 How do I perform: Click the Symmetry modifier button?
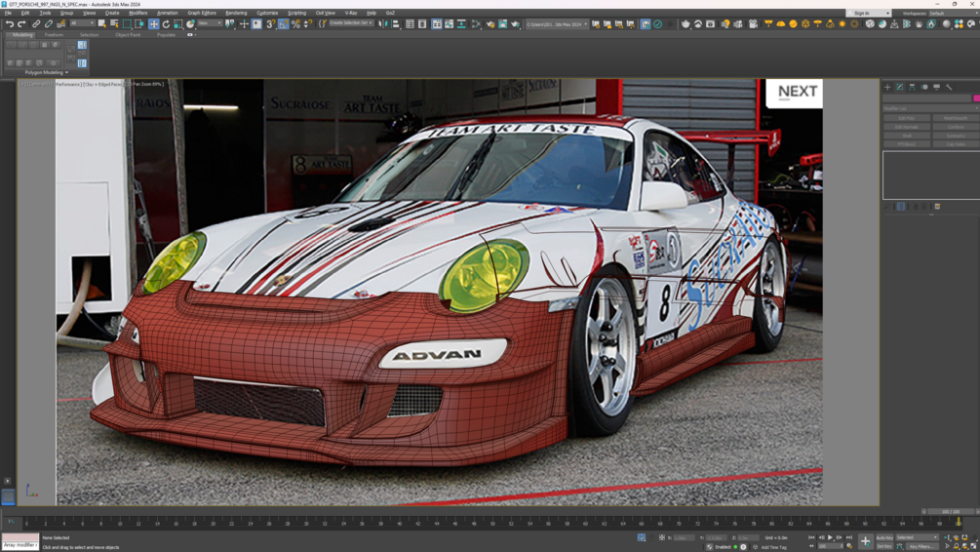tap(955, 136)
